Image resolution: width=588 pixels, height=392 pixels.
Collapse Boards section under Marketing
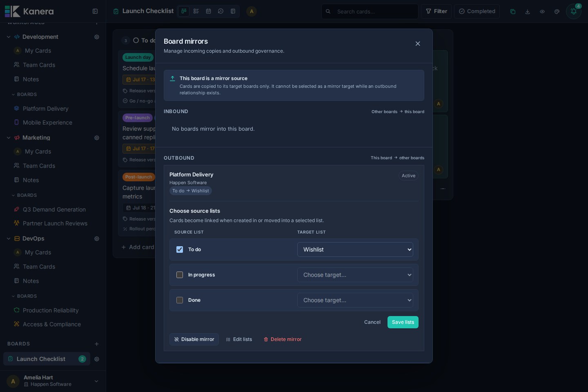tap(24, 195)
